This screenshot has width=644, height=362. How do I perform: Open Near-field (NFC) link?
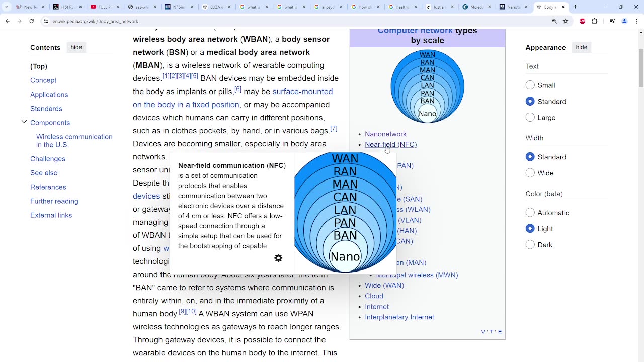(x=391, y=144)
